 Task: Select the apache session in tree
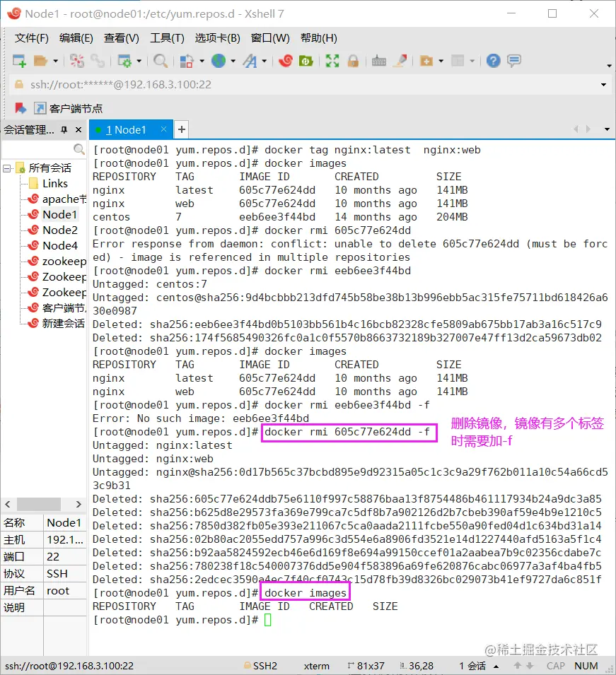[57, 199]
